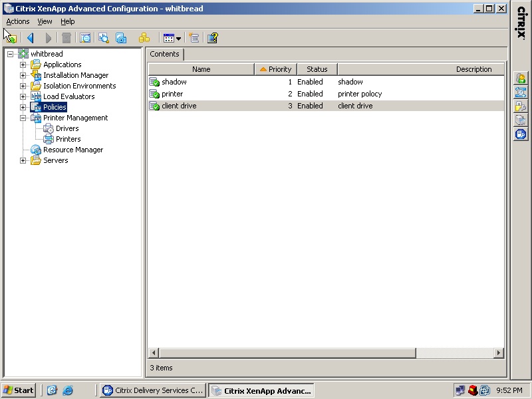Select Load Evaluators in the tree

(x=69, y=96)
